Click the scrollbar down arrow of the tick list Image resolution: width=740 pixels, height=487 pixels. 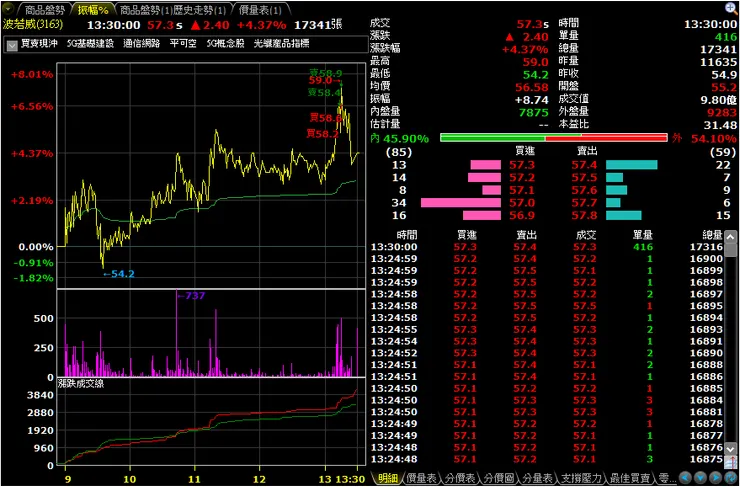click(730, 448)
